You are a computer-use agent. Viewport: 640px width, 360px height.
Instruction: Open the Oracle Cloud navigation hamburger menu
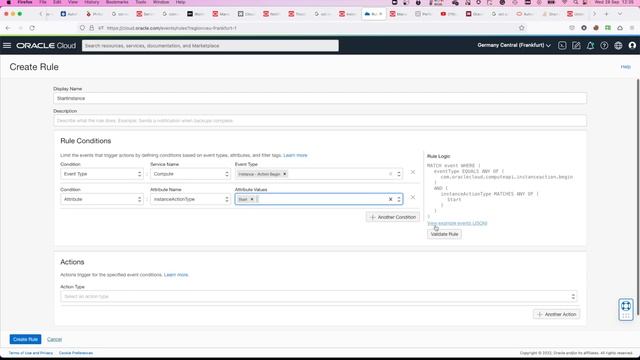7,45
